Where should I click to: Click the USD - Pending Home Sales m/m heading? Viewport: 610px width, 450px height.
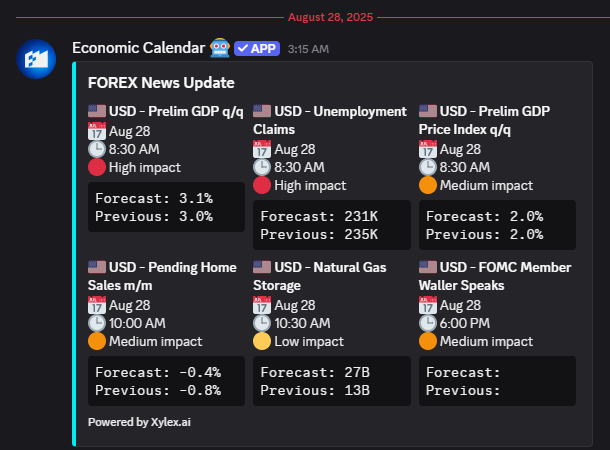pos(162,276)
